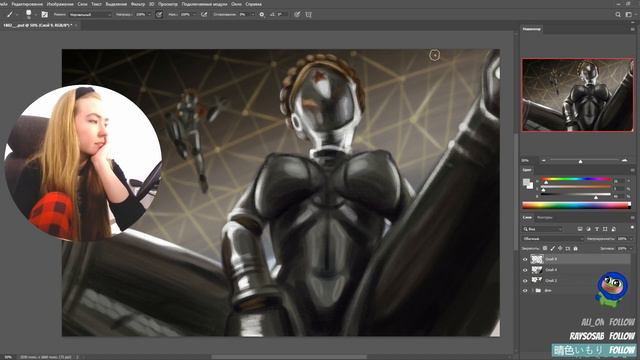Open the Brush tool preset menu
This screenshot has height=360, width=640.
tap(9, 14)
